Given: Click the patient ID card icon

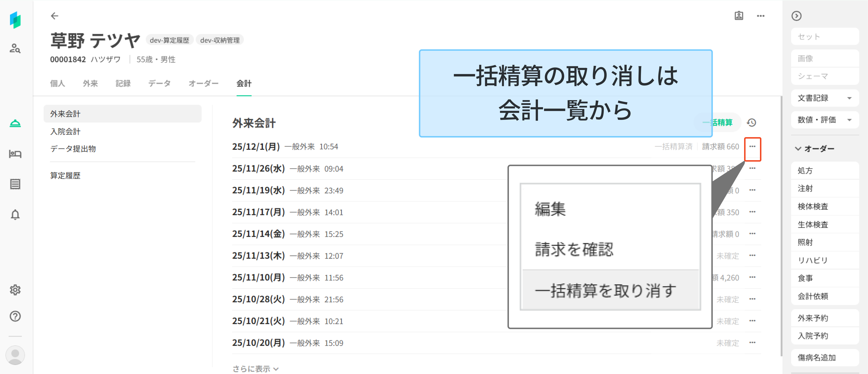Looking at the screenshot, I should pyautogui.click(x=739, y=16).
